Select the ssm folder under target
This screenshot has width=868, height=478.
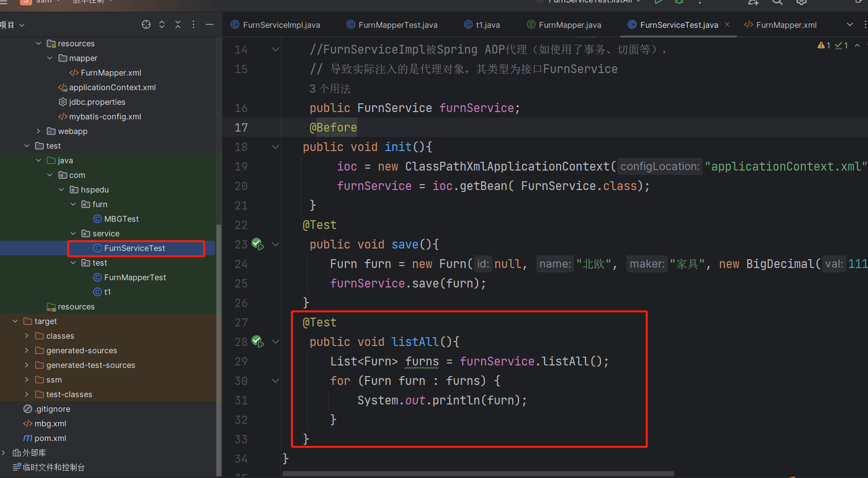(49, 380)
